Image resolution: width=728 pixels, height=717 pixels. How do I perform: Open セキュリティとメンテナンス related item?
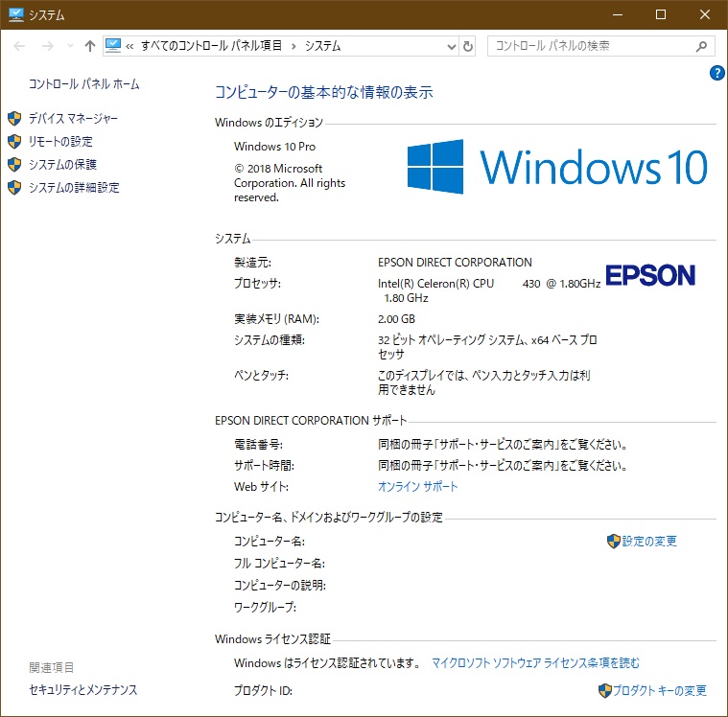tap(83, 690)
